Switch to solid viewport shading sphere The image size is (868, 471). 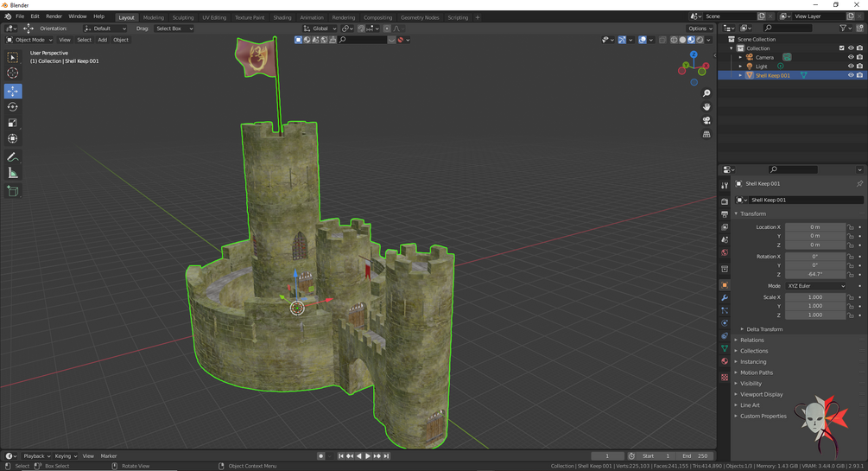pos(682,40)
